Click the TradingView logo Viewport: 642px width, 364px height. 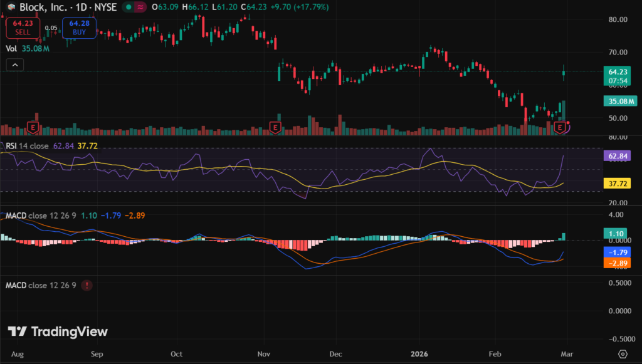(x=58, y=331)
